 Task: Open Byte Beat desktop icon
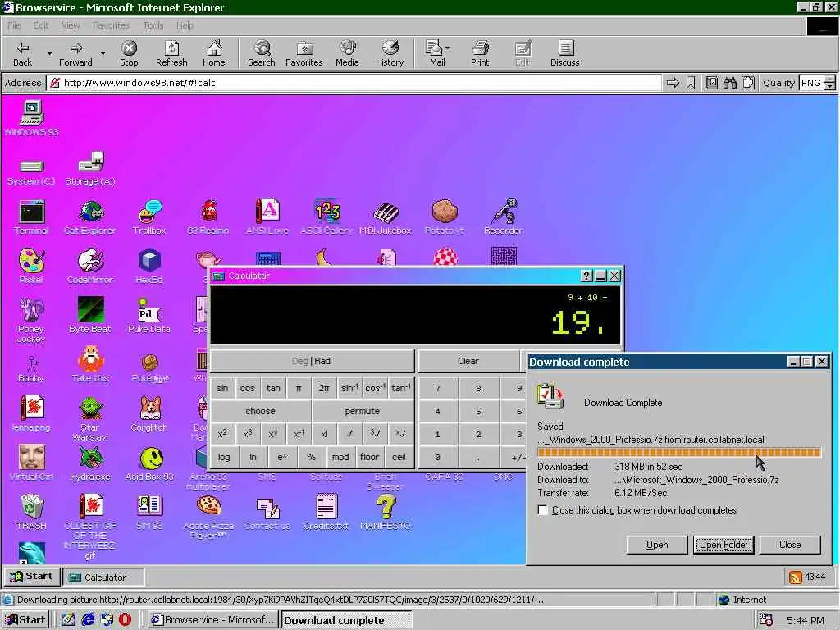coord(90,316)
